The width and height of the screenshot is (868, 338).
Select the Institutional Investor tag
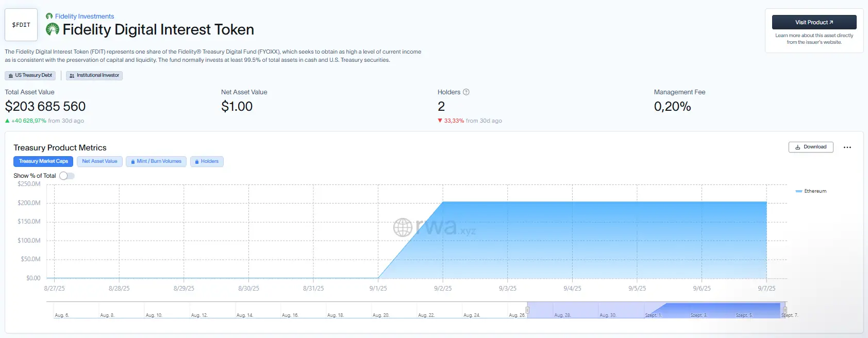click(x=94, y=75)
